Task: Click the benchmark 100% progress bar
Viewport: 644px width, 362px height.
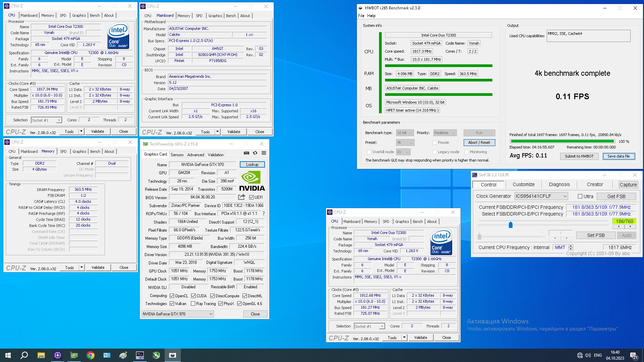Action: click(562, 141)
